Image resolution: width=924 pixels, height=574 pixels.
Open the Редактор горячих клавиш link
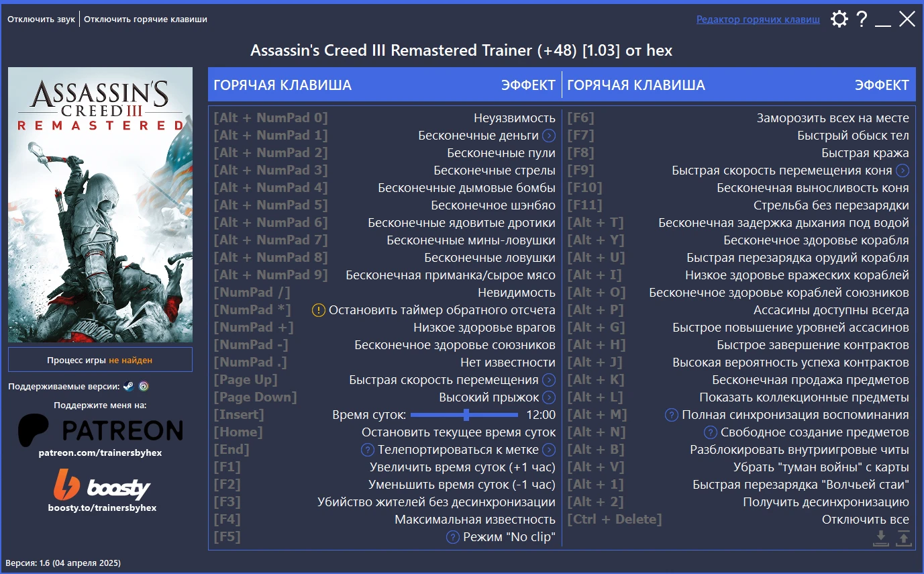point(757,19)
